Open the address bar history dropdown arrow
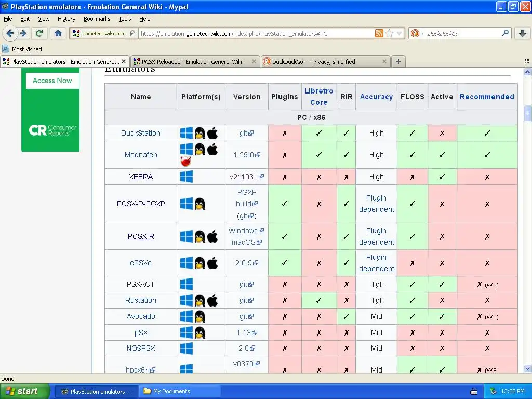Image resolution: width=532 pixels, height=399 pixels. tap(400, 33)
